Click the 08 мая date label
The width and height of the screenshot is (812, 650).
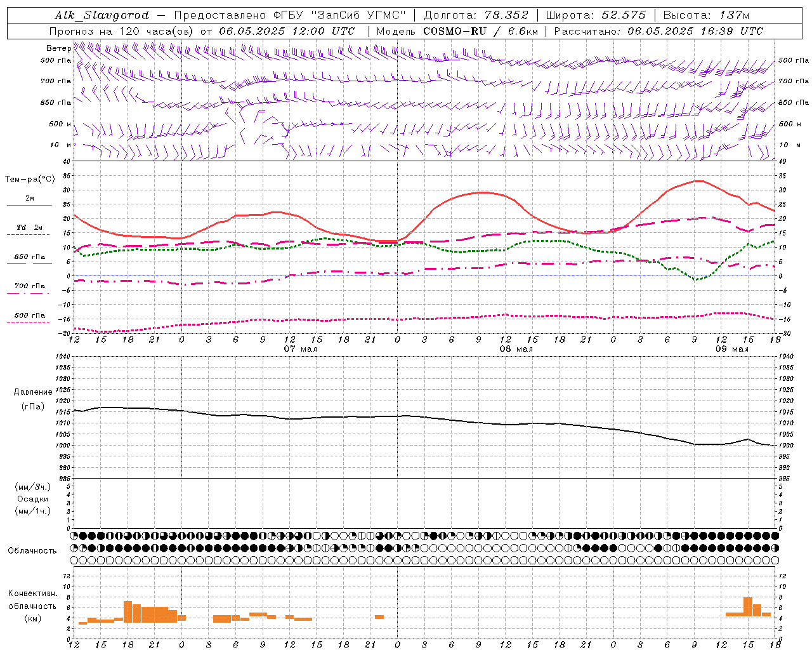[x=516, y=349]
